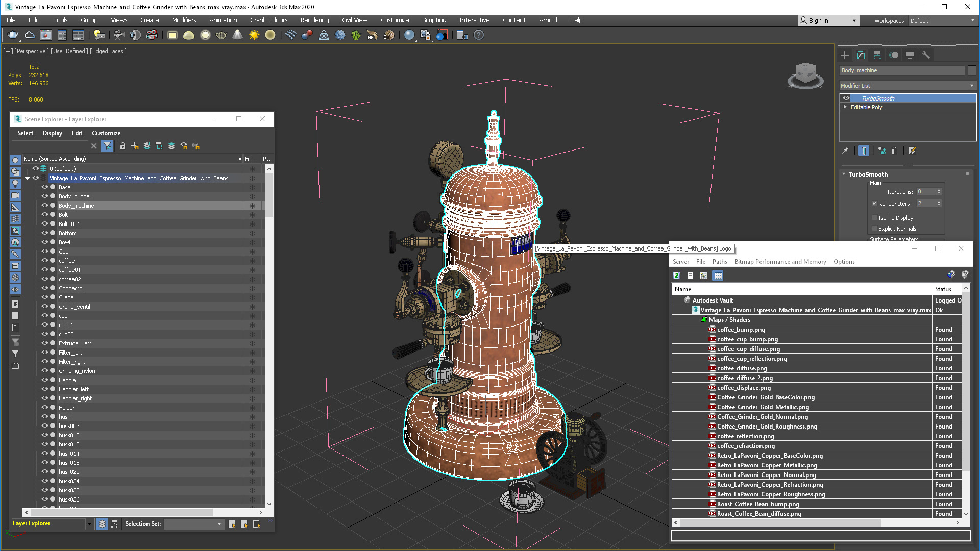
Task: Click the Status column header in Asset Tracking
Action: pos(946,289)
